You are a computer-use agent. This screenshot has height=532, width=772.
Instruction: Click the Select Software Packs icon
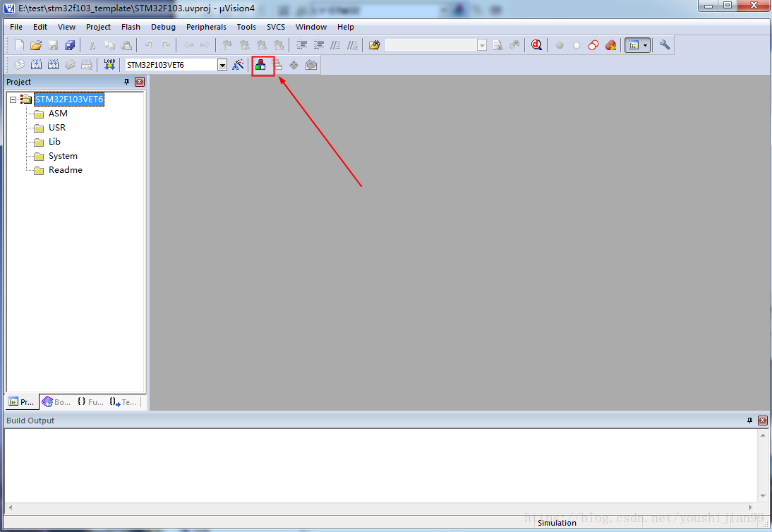310,64
